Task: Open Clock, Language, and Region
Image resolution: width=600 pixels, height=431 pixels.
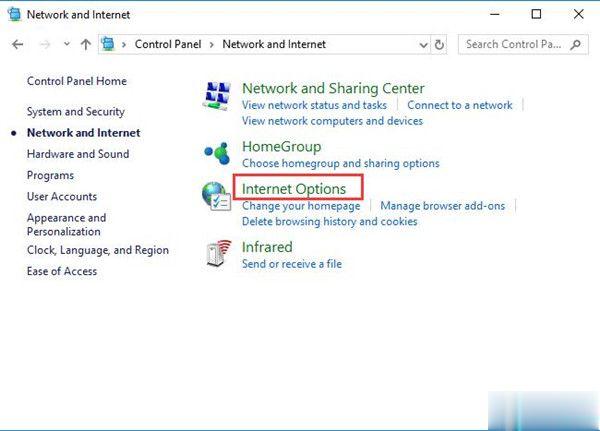Action: (x=98, y=250)
